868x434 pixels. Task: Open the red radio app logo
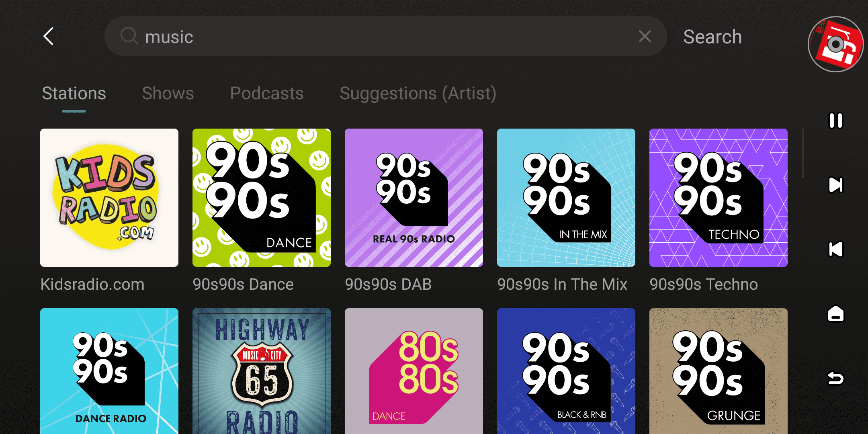coord(836,44)
